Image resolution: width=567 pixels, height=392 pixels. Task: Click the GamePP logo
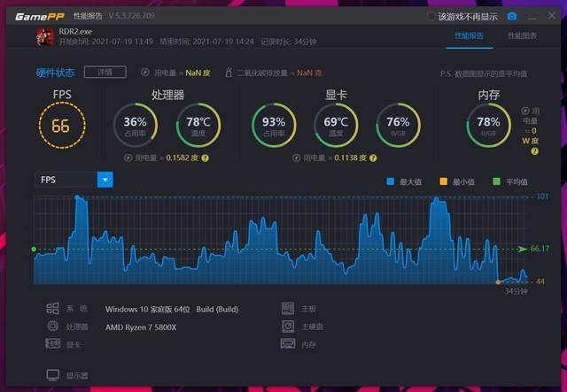40,17
